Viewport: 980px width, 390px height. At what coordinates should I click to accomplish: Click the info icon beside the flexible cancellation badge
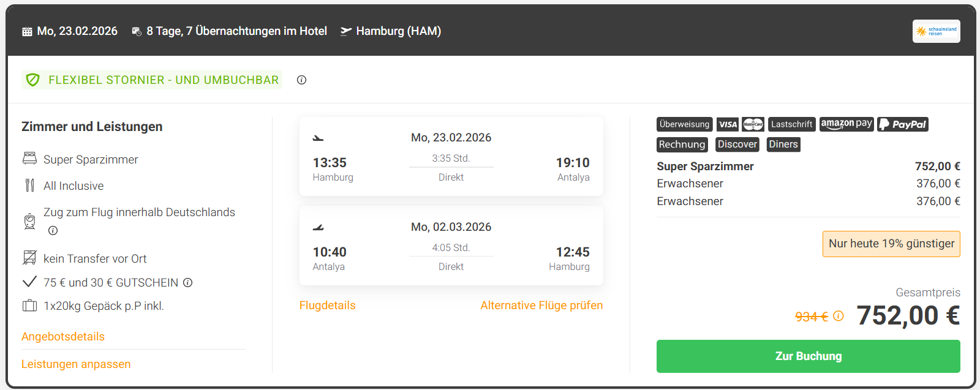(301, 80)
